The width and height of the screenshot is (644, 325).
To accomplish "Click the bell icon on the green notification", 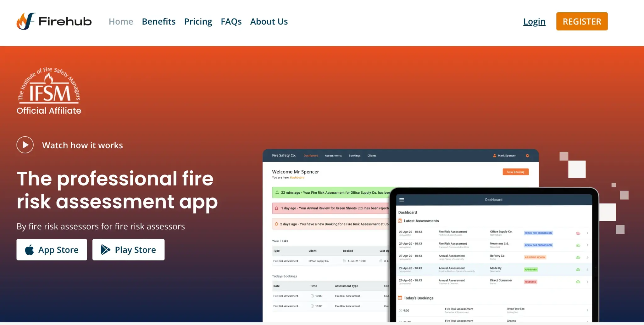I will pyautogui.click(x=277, y=192).
